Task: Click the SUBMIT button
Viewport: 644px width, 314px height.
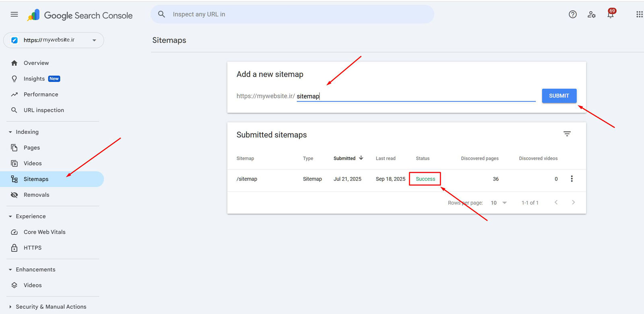Action: (559, 96)
